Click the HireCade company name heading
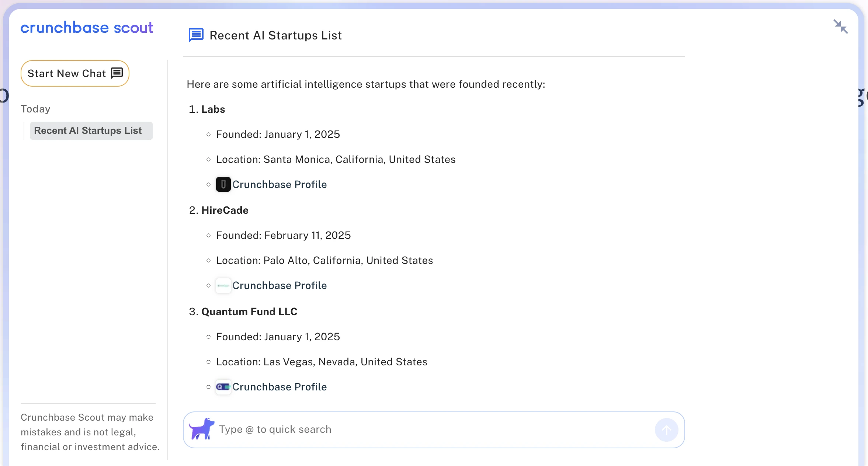This screenshot has width=868, height=466. click(x=225, y=210)
